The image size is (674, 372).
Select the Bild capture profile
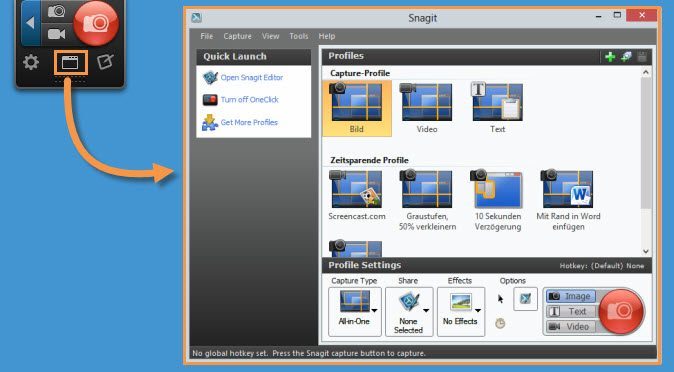tap(357, 108)
